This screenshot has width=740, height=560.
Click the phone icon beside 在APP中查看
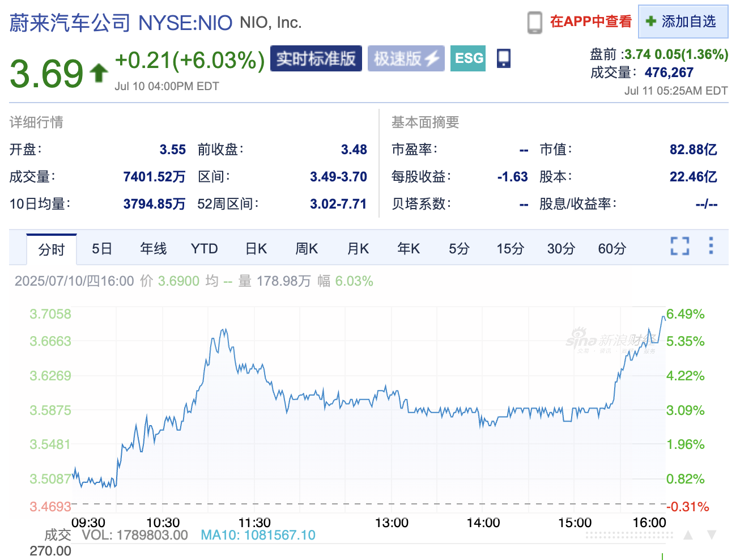point(534,22)
